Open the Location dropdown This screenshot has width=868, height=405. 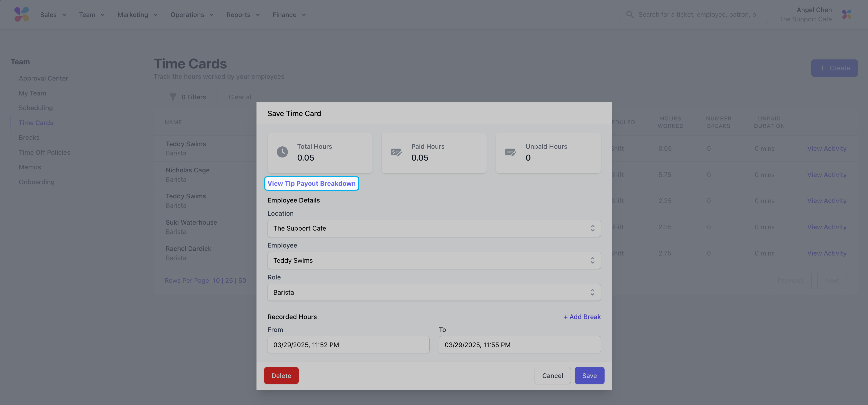coord(434,228)
